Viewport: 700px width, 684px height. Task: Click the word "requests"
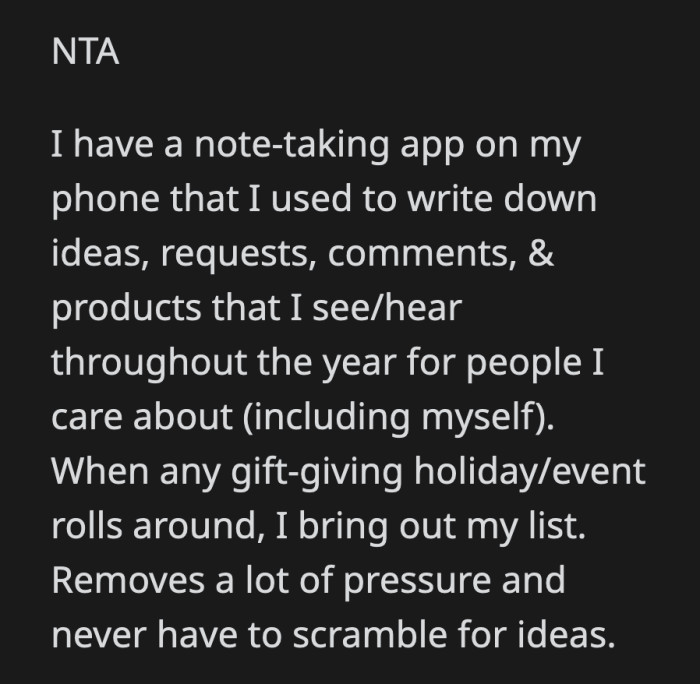pyautogui.click(x=226, y=254)
